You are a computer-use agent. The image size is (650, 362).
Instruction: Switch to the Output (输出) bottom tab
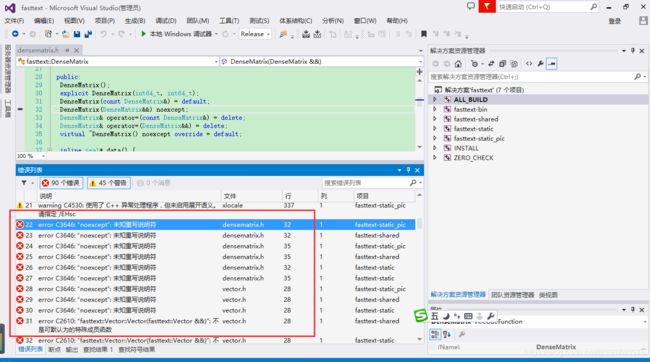pyautogui.click(x=72, y=350)
